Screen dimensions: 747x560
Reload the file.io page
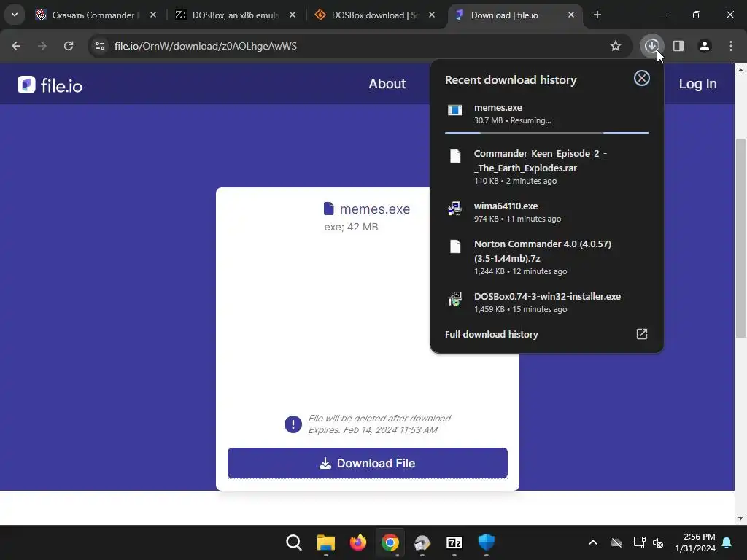[69, 46]
